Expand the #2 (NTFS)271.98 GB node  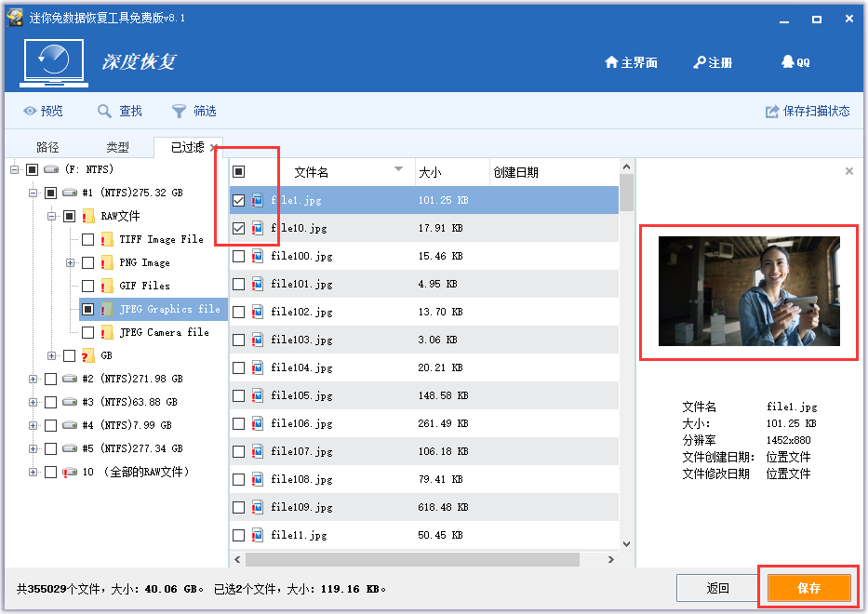pos(33,379)
